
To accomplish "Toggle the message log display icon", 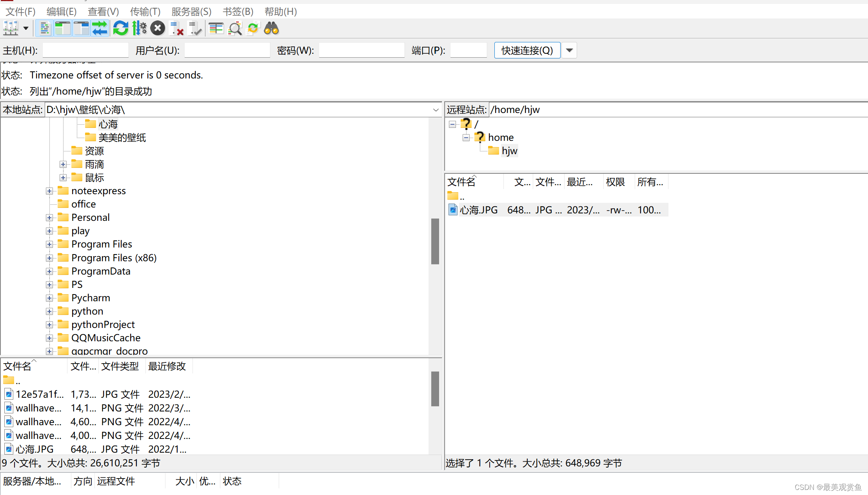I will click(44, 29).
